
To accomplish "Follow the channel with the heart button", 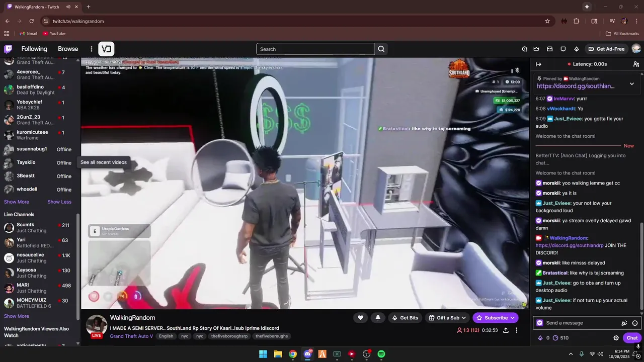I will pyautogui.click(x=360, y=318).
